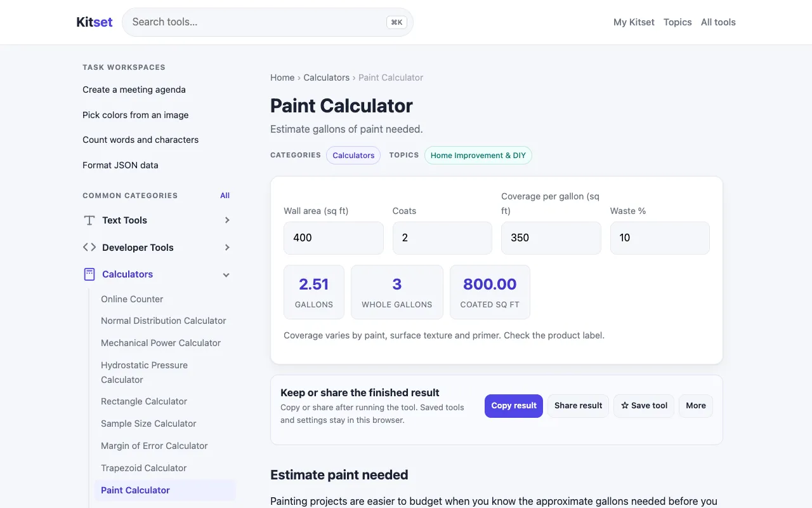Click the 3 whole gallons result

tap(397, 292)
